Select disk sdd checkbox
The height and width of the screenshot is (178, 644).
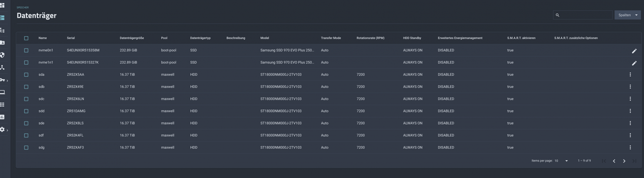(x=26, y=111)
